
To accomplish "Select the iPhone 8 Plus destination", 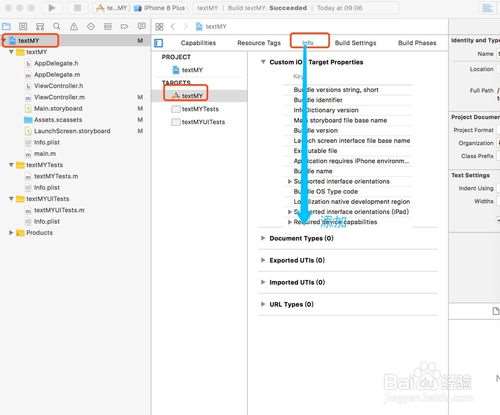I will (x=159, y=8).
